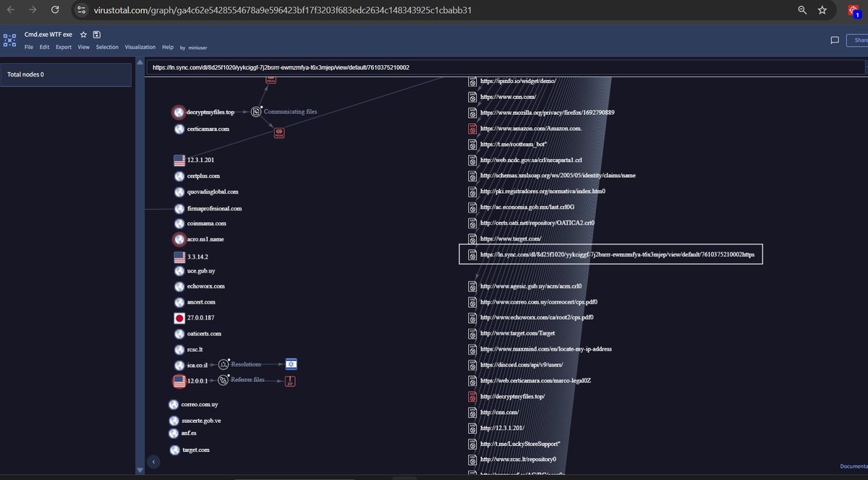Bookmark this page with star icon
The width and height of the screenshot is (868, 480).
coord(822,11)
